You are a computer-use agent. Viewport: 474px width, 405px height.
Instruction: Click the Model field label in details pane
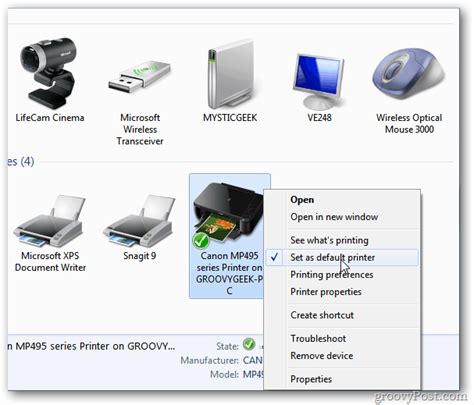click(x=224, y=374)
